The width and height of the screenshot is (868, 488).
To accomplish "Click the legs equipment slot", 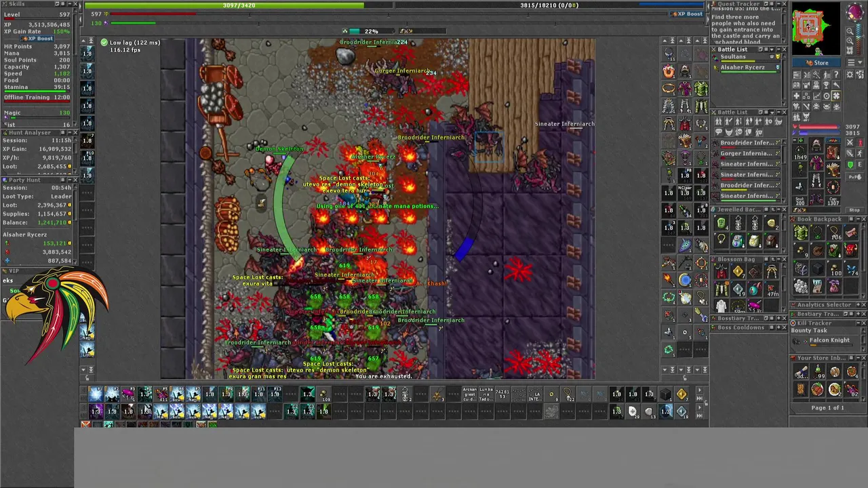I will [x=816, y=180].
